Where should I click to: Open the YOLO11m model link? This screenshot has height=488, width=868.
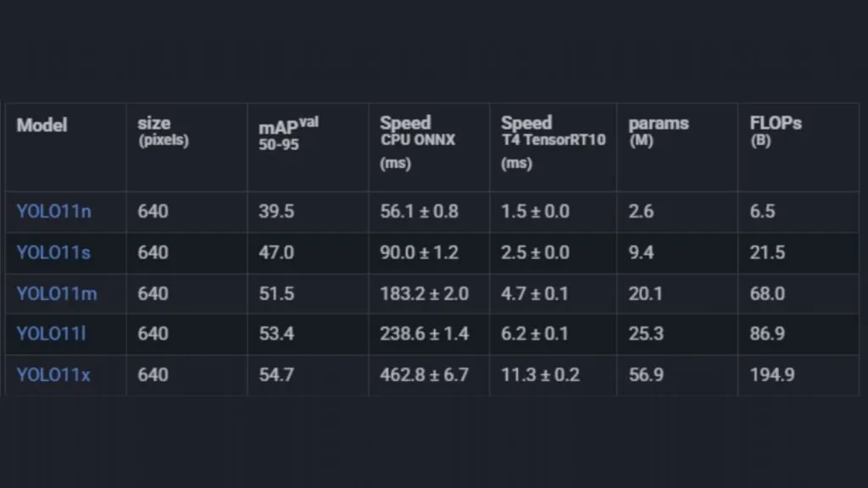point(57,293)
